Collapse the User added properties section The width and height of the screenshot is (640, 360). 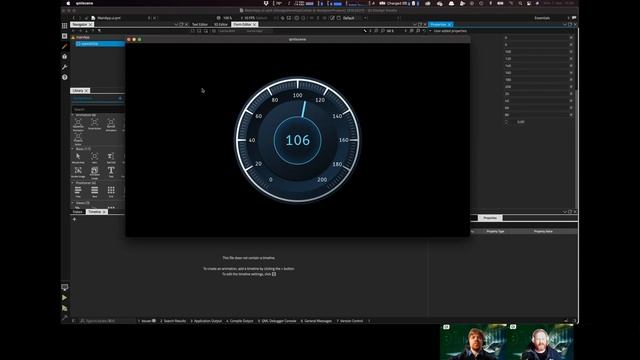click(x=430, y=31)
